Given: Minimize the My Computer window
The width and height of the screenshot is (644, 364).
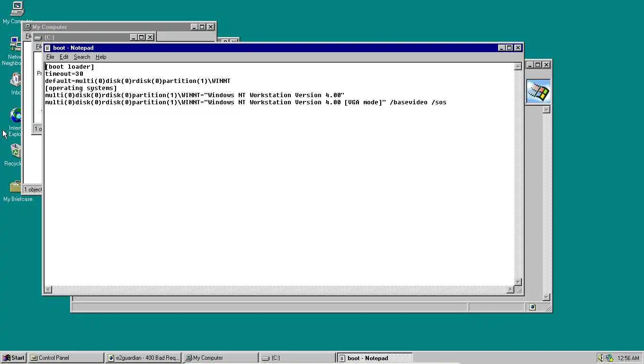Looking at the screenshot, I should 194,27.
